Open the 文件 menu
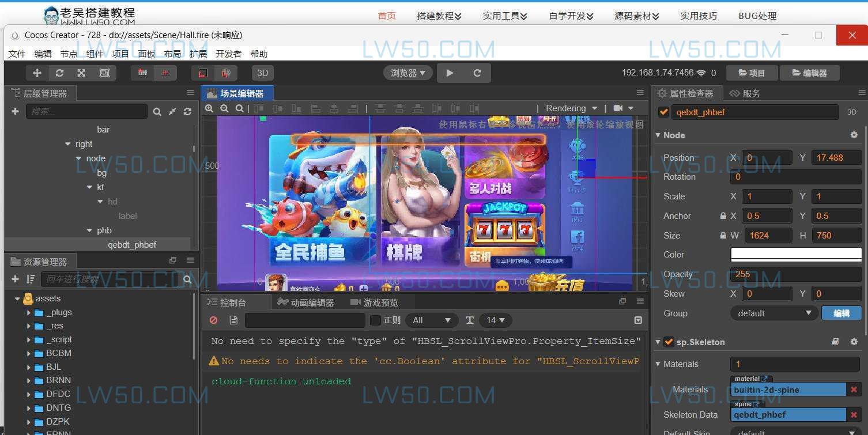Screen dimensions: 868x435 [x=17, y=54]
